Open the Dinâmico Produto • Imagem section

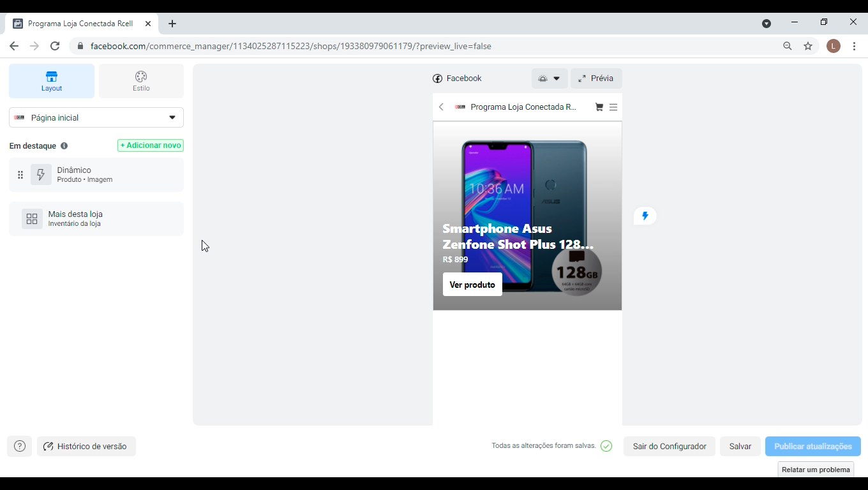[x=96, y=175]
